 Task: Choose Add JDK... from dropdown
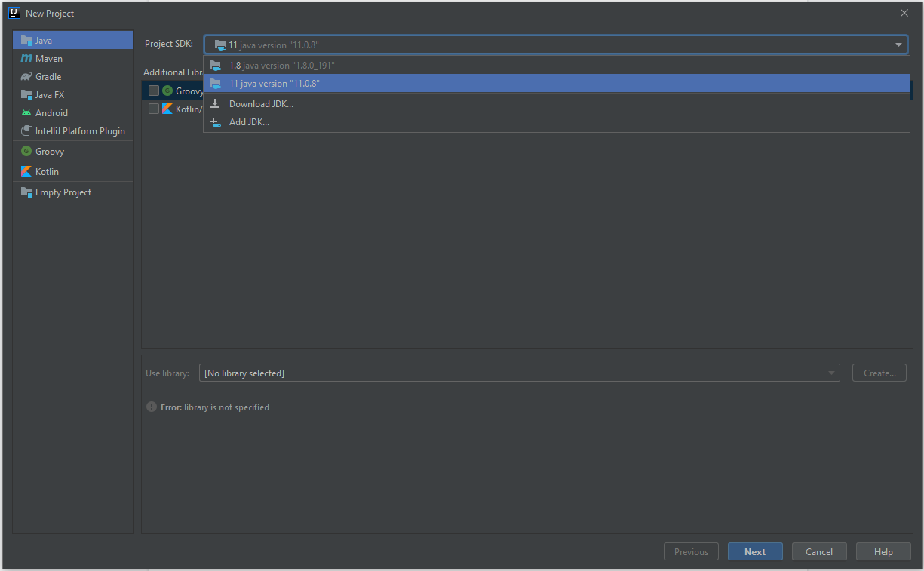tap(556, 121)
